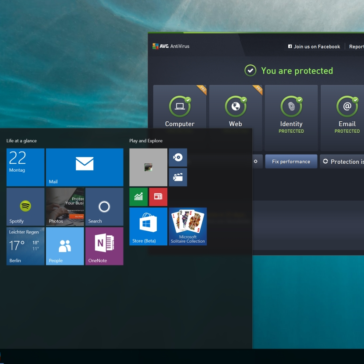
Task: Open the Mail tile
Action: (x=85, y=167)
